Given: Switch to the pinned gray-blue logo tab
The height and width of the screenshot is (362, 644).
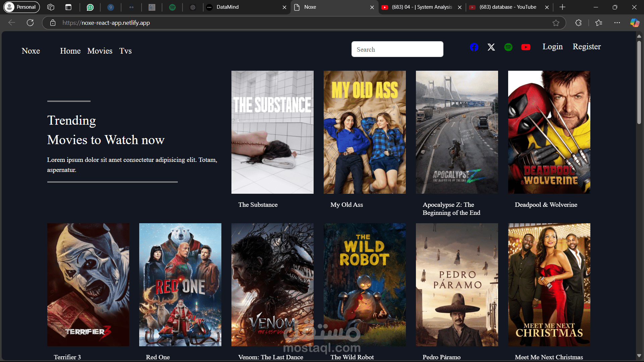Looking at the screenshot, I should point(152,7).
